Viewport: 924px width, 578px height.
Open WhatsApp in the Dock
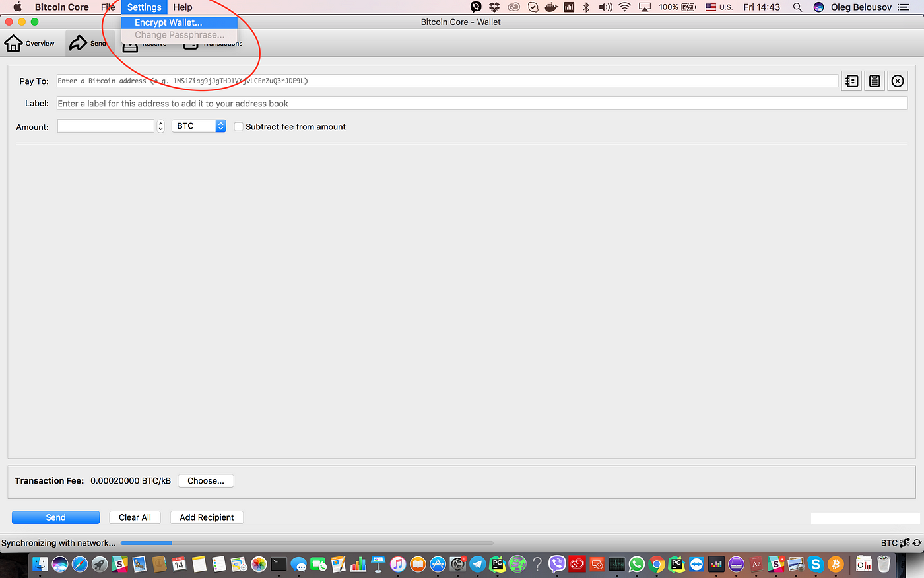(x=637, y=564)
